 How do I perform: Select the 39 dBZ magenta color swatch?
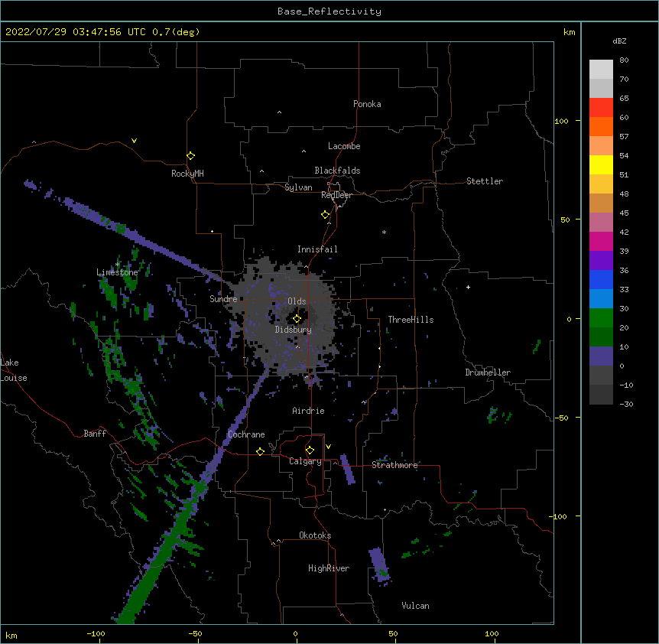coord(601,241)
